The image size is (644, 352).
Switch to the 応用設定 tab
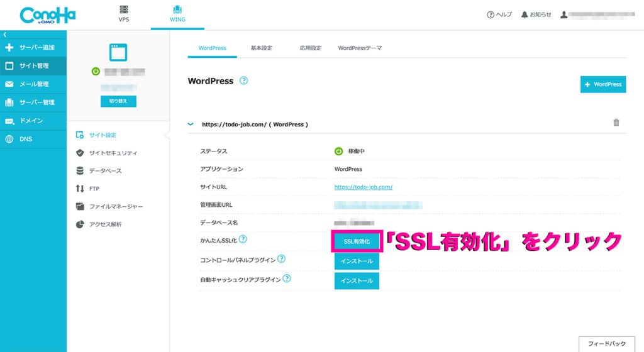coord(311,48)
